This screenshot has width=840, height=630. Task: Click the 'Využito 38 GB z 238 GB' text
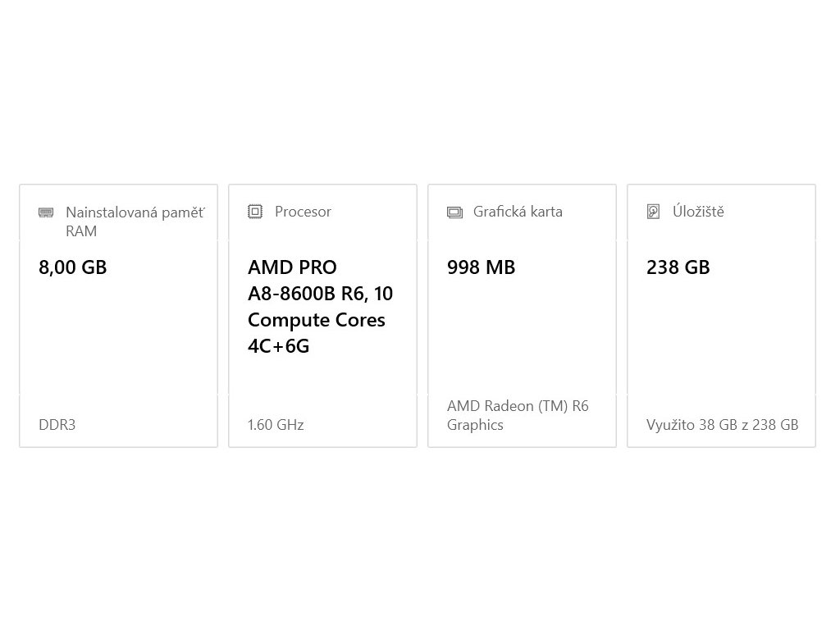point(722,425)
